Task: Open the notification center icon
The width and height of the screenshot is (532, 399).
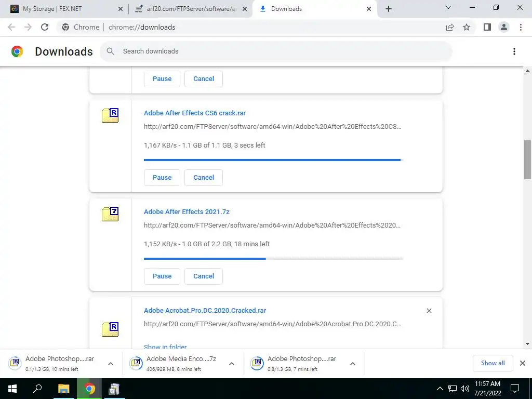Action: (x=515, y=389)
